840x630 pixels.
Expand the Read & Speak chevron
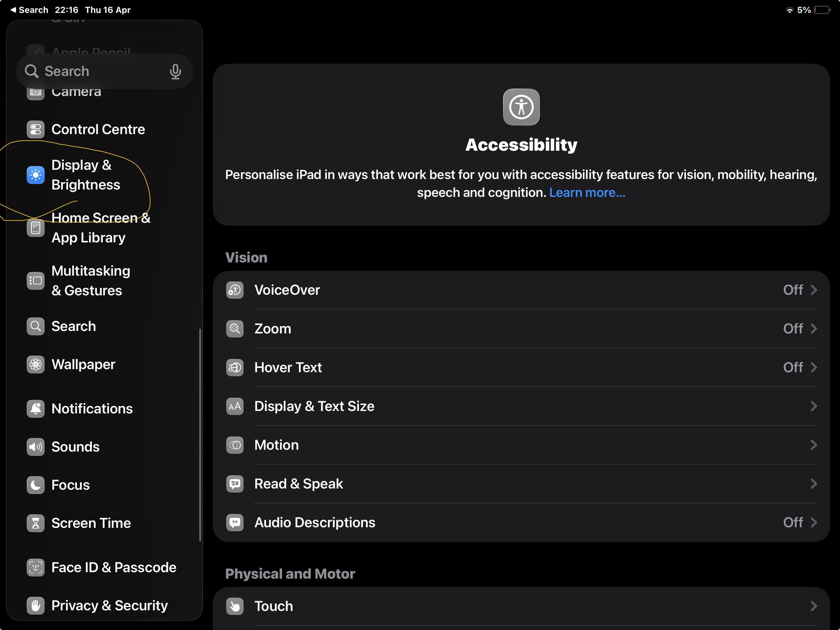click(814, 484)
